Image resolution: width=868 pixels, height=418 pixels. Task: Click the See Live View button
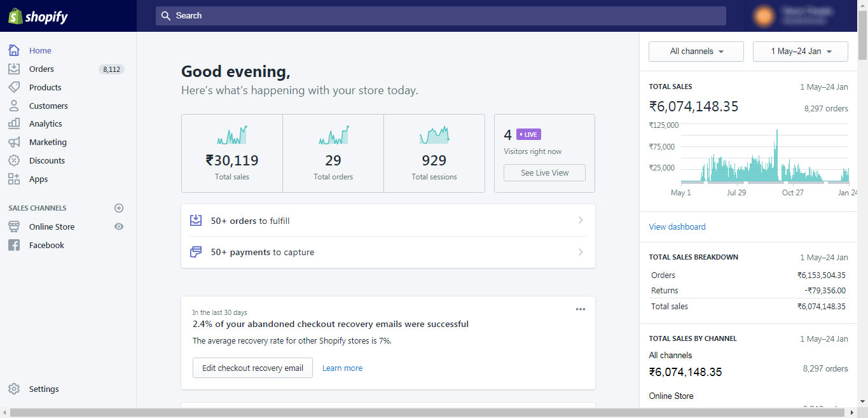click(x=544, y=172)
